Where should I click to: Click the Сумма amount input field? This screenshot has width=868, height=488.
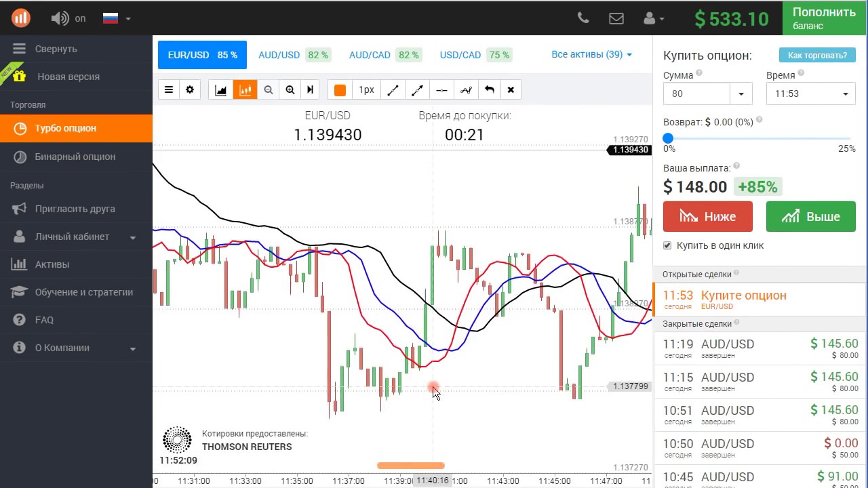coord(696,94)
